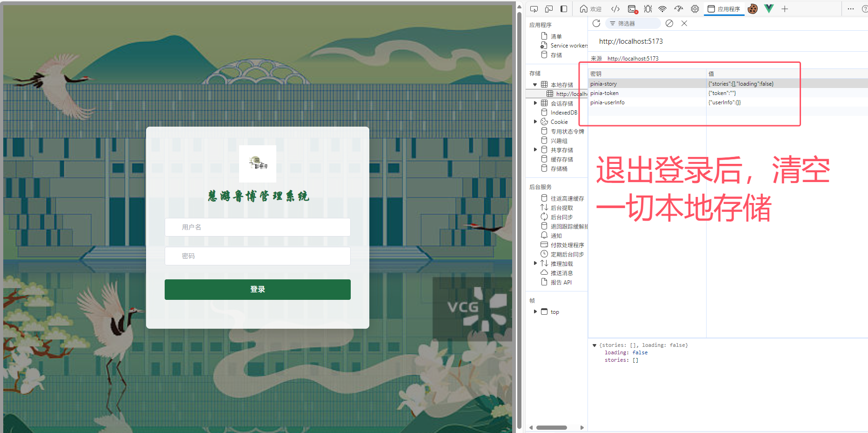Open 后台提取 background service
The height and width of the screenshot is (433, 868).
(561, 208)
